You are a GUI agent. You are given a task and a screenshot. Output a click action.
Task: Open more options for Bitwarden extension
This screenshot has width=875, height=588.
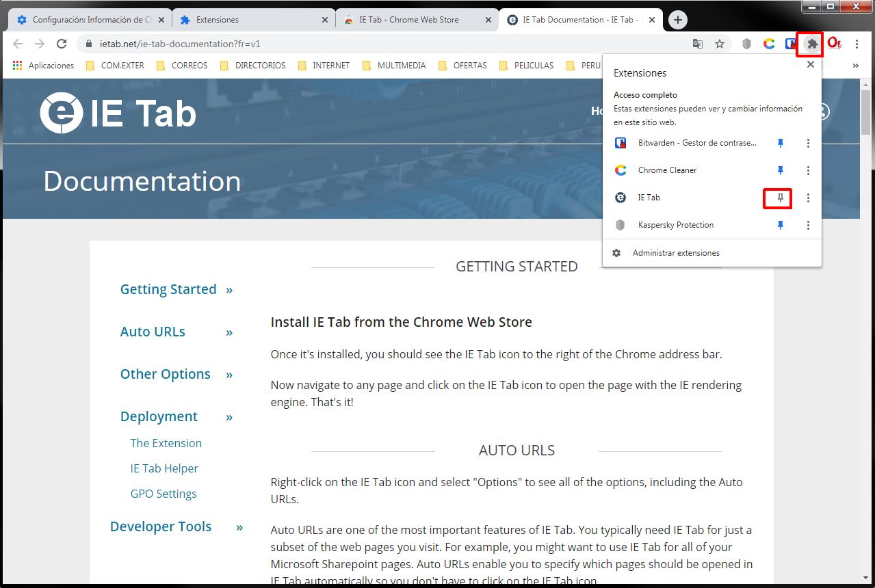click(x=808, y=143)
